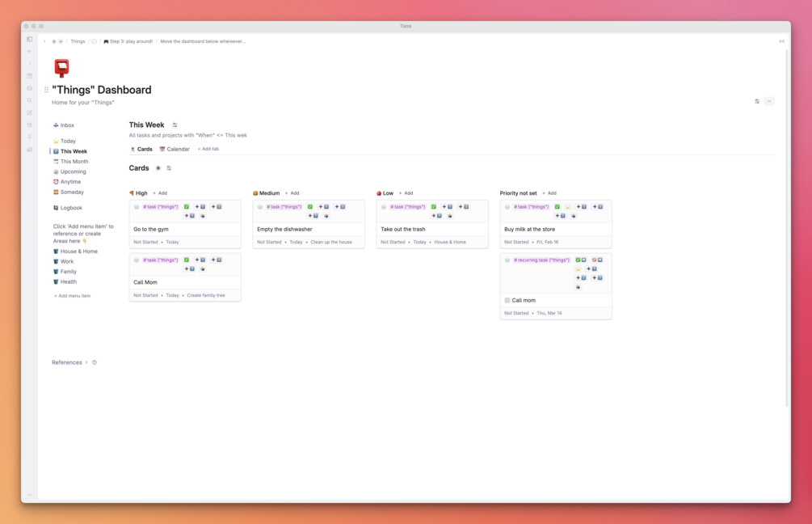Open the Health area
This screenshot has width=812, height=524.
tap(65, 282)
